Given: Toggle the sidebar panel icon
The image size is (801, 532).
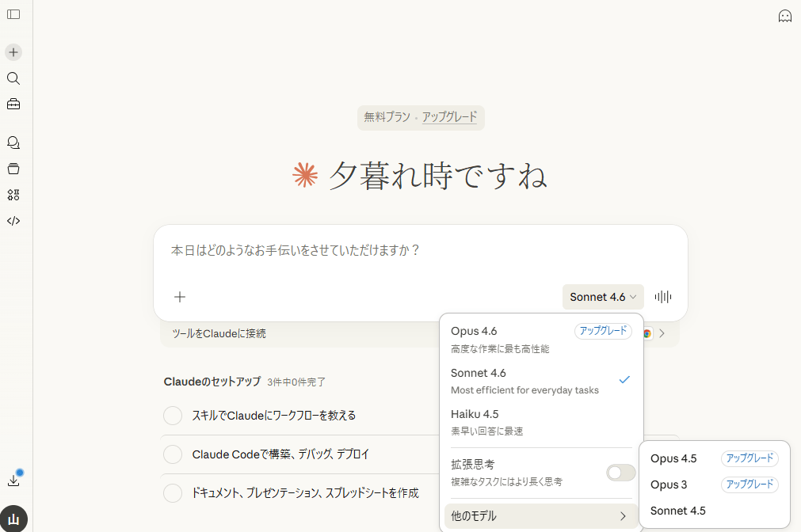Looking at the screenshot, I should coord(13,14).
